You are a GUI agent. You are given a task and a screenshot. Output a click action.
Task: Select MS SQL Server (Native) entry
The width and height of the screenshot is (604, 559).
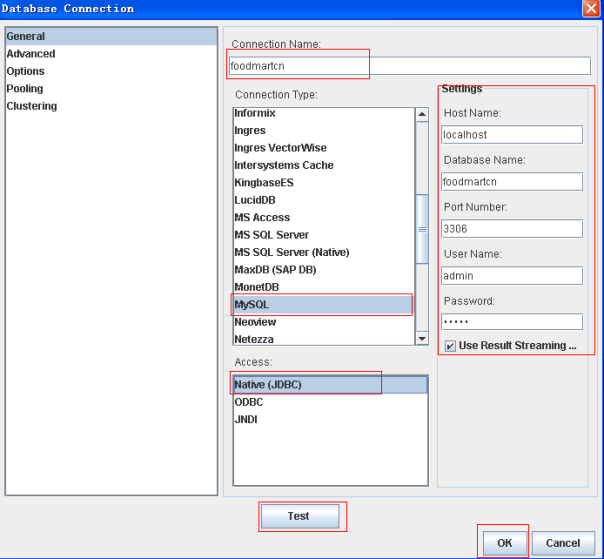tap(324, 252)
